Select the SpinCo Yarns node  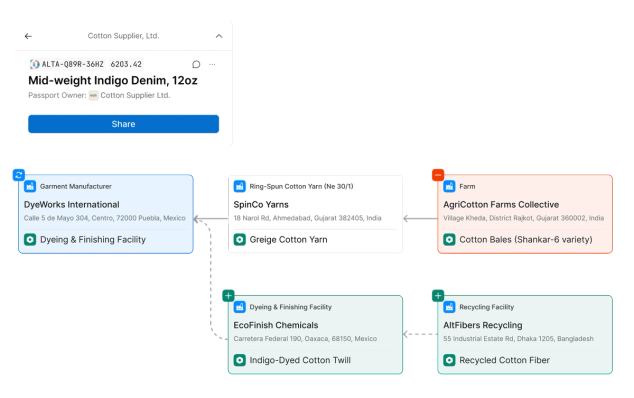pyautogui.click(x=315, y=214)
